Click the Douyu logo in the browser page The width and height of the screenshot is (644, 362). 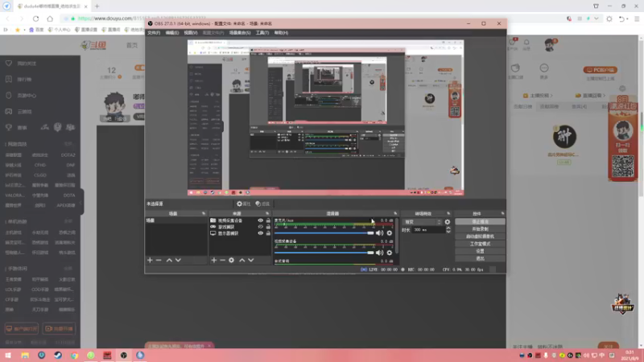(x=93, y=45)
